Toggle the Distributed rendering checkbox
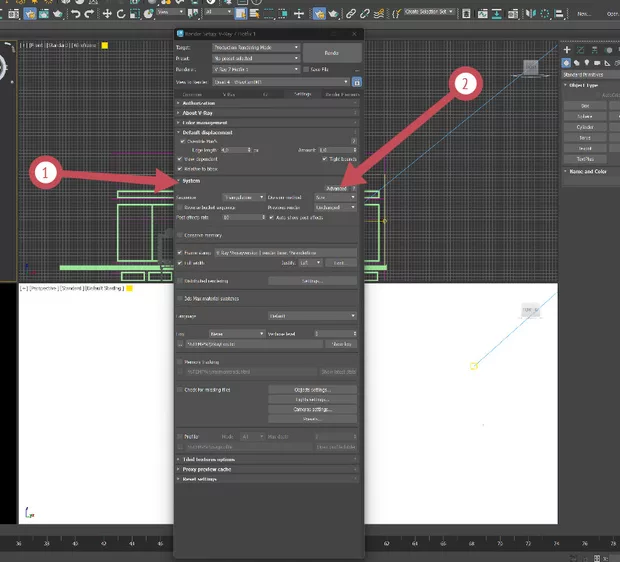Screen dimensions: 620x562 click(x=179, y=281)
